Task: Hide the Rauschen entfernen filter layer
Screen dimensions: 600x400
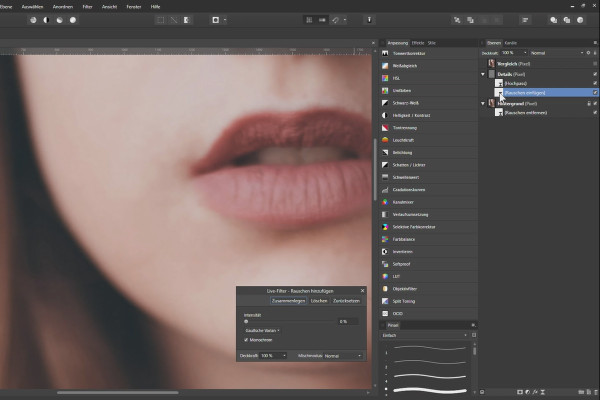Action: click(595, 113)
